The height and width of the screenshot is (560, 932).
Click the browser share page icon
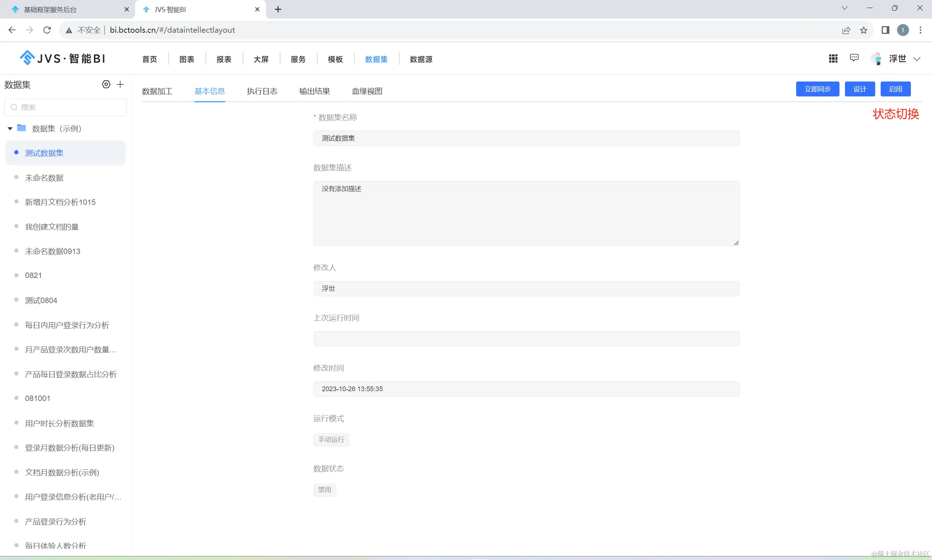846,30
